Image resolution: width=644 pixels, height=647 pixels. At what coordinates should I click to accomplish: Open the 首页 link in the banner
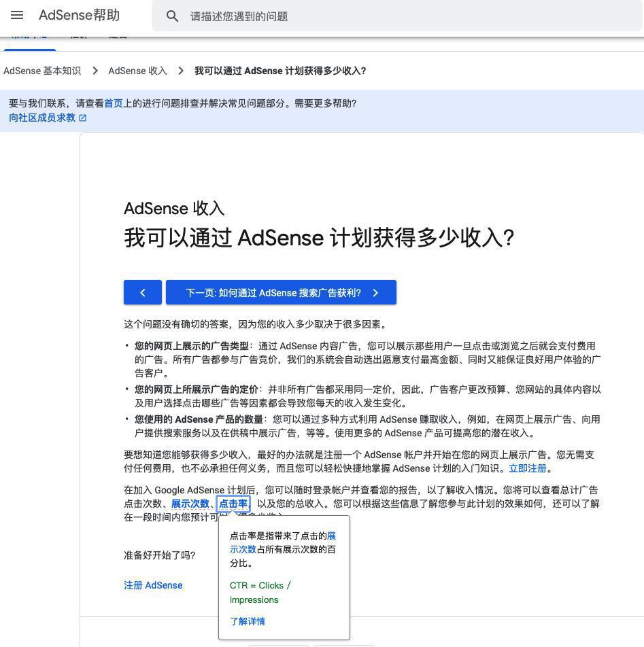114,103
